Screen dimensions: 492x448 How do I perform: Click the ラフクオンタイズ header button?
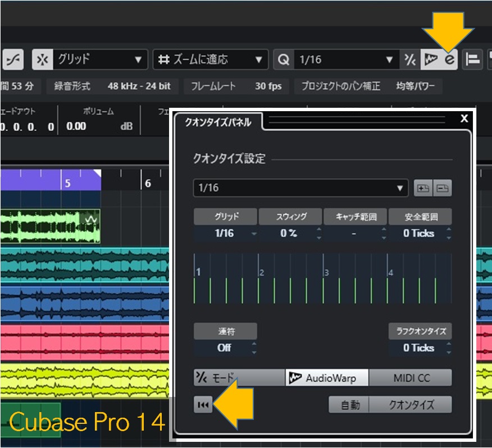pos(420,331)
